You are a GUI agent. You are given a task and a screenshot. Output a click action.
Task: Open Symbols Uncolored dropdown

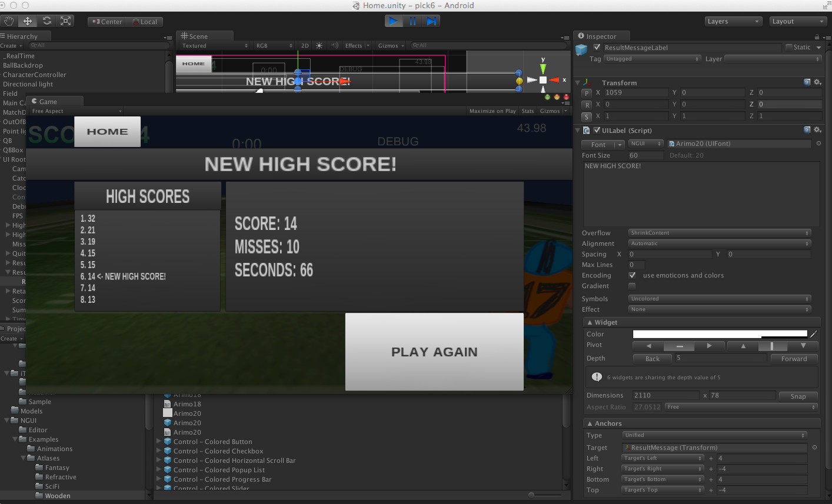pos(720,299)
